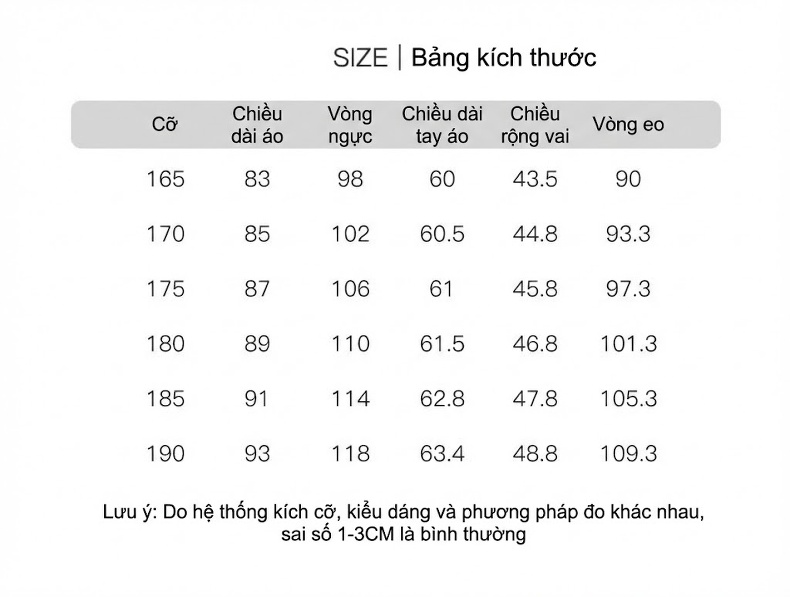
Task: Select size 170 row label
Action: click(165, 234)
